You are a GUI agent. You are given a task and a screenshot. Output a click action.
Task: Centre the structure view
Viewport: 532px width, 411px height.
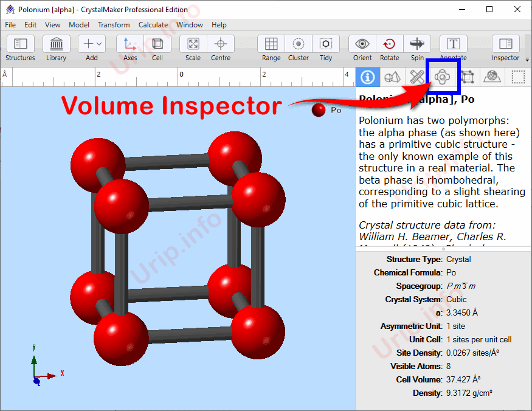coord(221,44)
